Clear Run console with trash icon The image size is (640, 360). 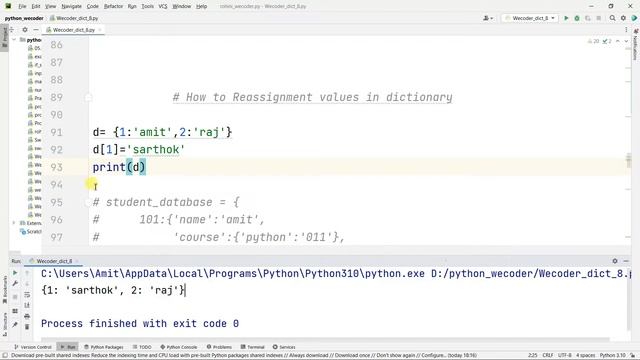pyautogui.click(x=27, y=327)
